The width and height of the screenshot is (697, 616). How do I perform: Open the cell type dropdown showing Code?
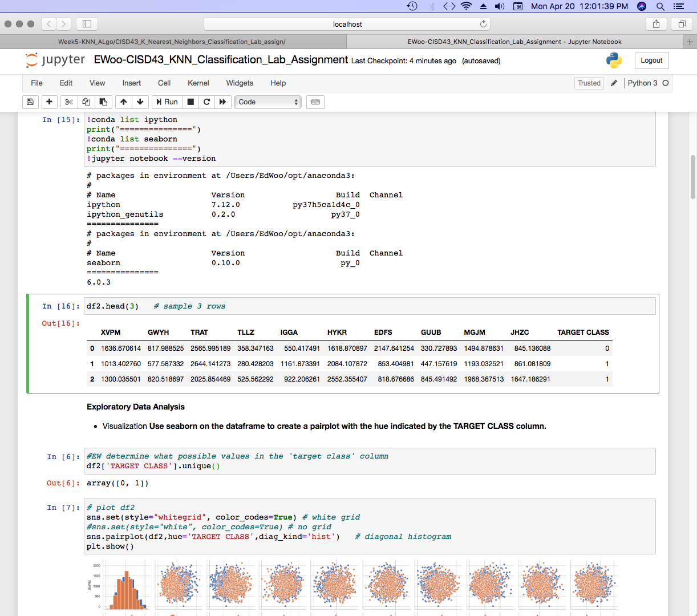coord(268,102)
